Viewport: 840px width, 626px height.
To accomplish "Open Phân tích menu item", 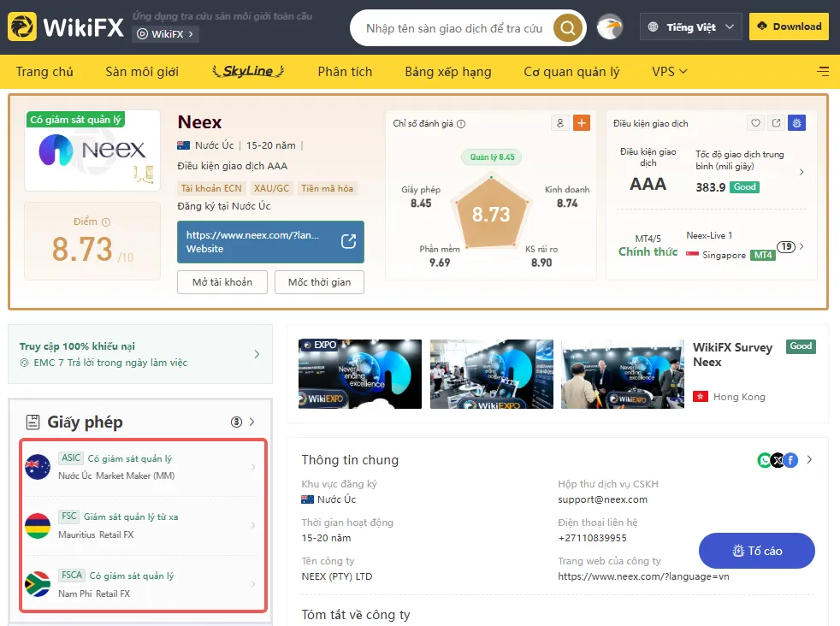I will coord(345,71).
